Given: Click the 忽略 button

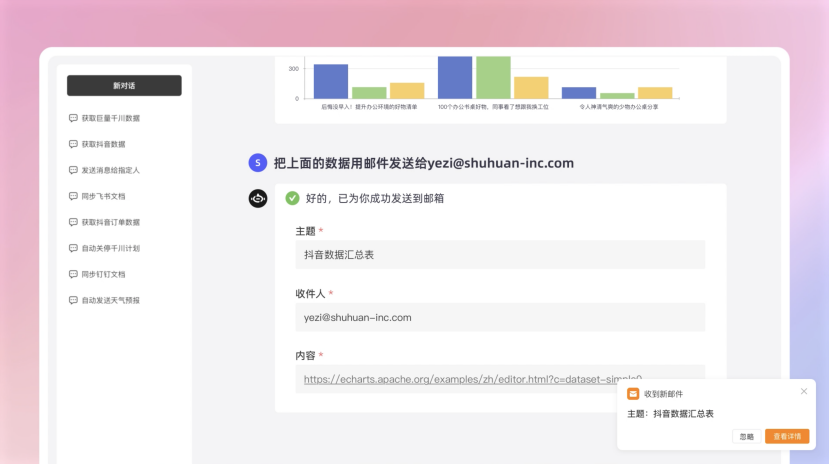Looking at the screenshot, I should (x=746, y=436).
